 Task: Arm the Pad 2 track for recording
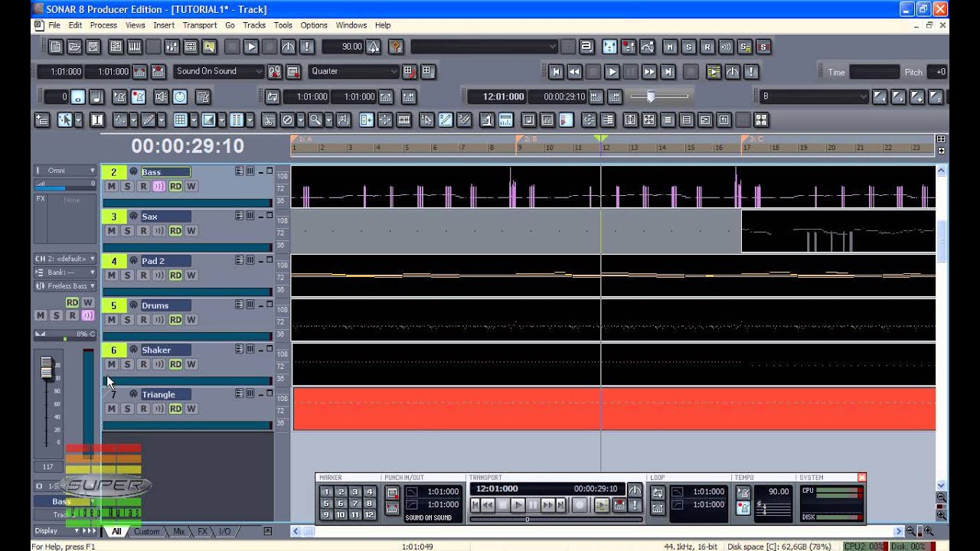click(142, 275)
